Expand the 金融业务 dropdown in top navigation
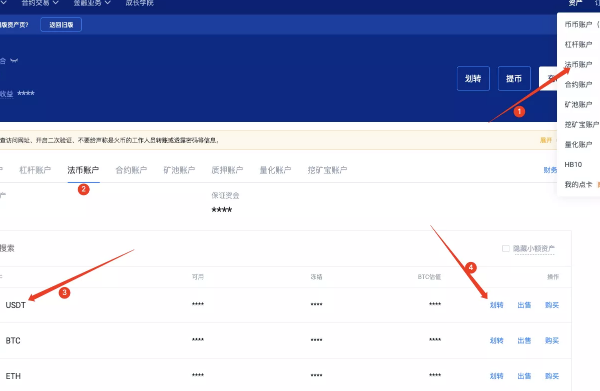Image resolution: width=600 pixels, height=391 pixels. [x=92, y=3]
